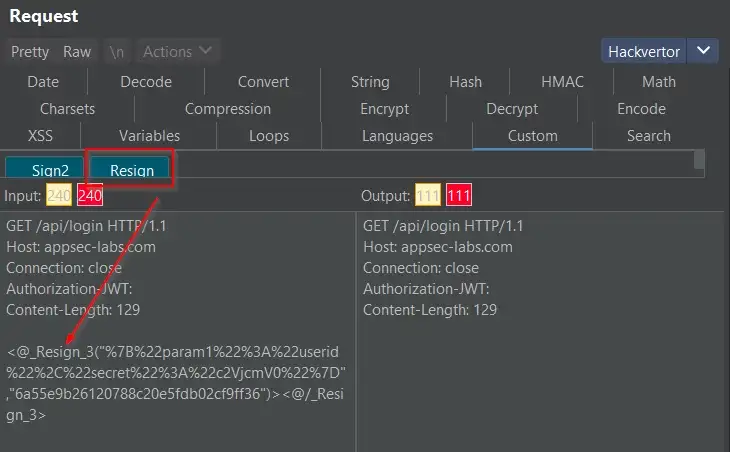Image resolution: width=730 pixels, height=452 pixels.
Task: Open the Hash tags category
Action: coord(466,82)
